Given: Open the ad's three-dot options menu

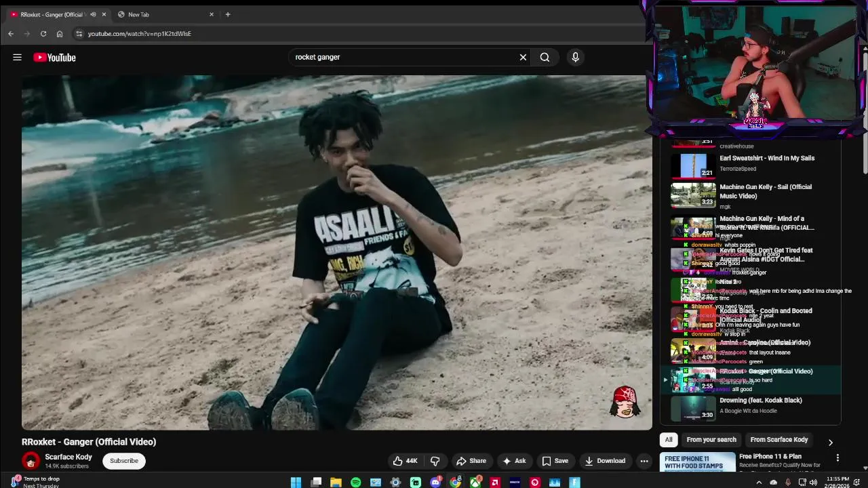Looking at the screenshot, I should click(x=837, y=458).
